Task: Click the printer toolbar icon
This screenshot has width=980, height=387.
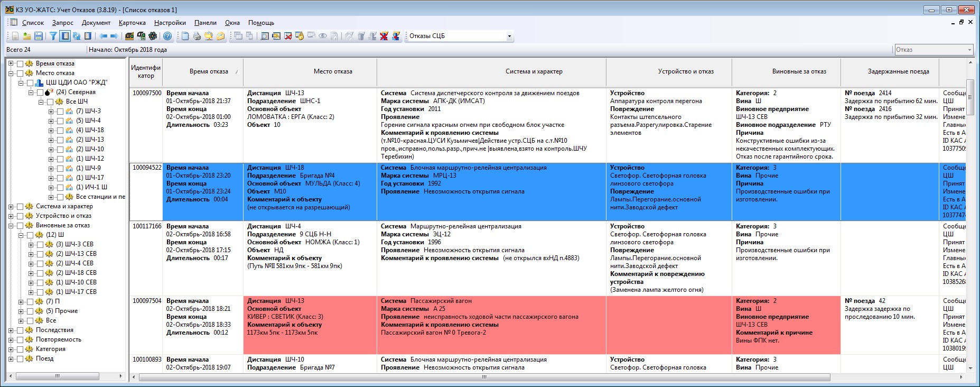Action: click(x=197, y=36)
